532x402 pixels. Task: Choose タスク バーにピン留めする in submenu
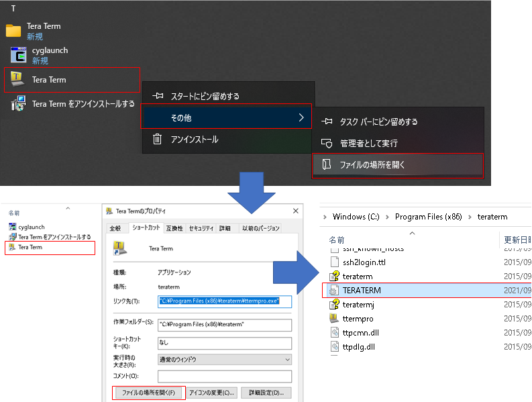(x=378, y=121)
